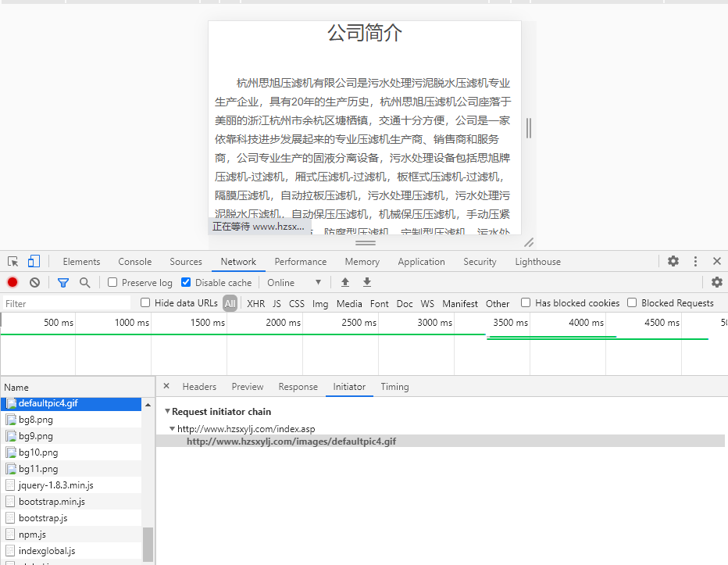
Task: Filter requests by Doc
Action: click(x=405, y=303)
